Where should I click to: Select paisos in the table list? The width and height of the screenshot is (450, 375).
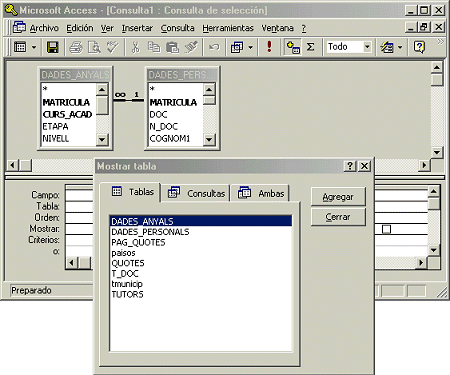201,253
